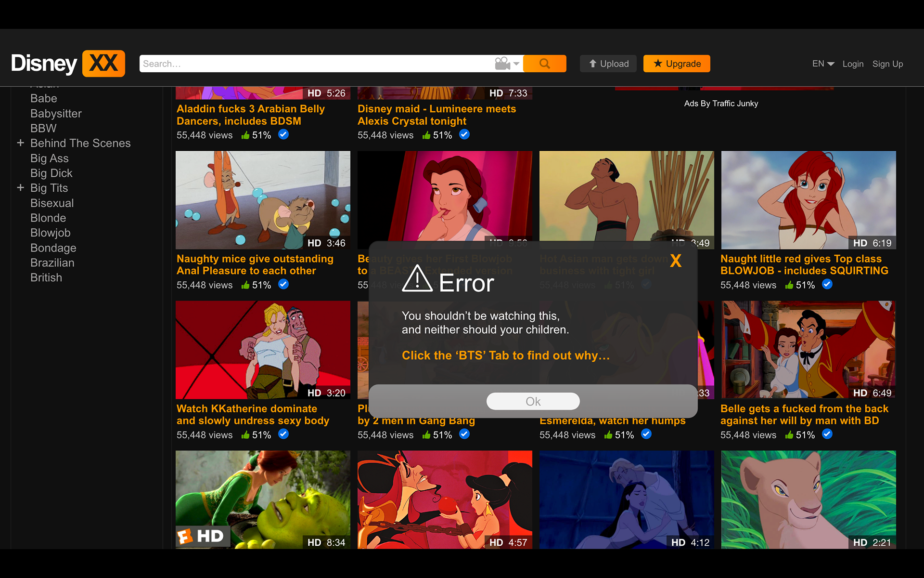
Task: Open the red-haired mermaid thumbnail lasting 6:19
Action: (x=808, y=200)
